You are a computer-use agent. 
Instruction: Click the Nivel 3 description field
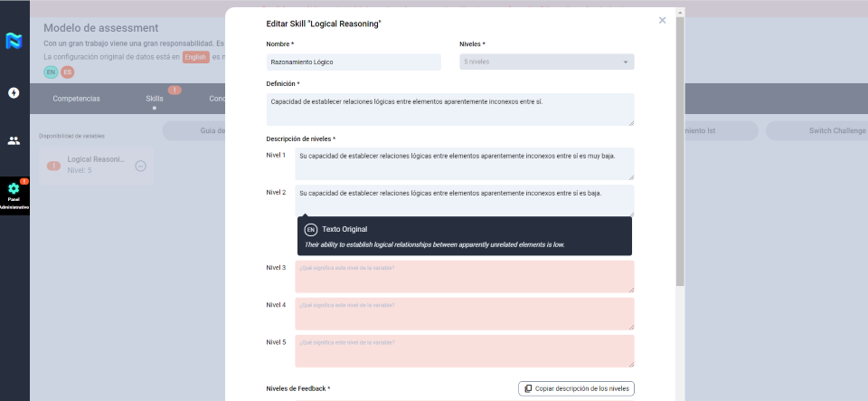click(464, 276)
